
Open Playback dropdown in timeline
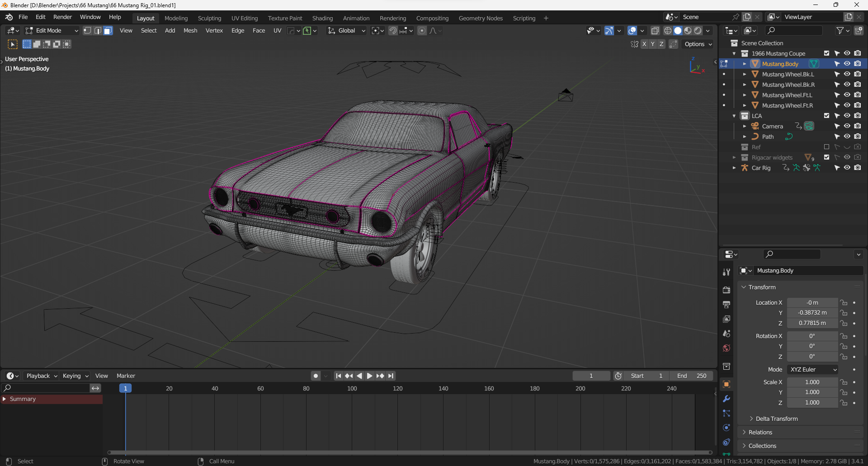click(x=42, y=376)
